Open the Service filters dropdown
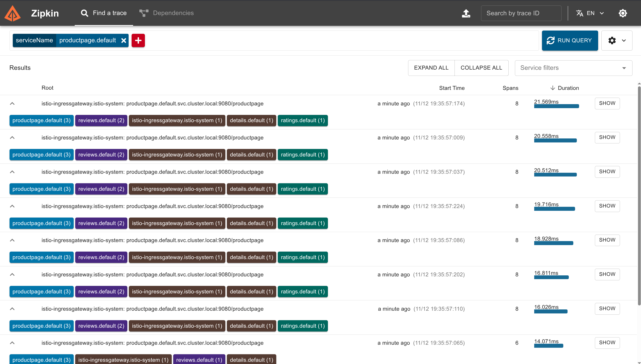The image size is (641, 364). (x=573, y=68)
